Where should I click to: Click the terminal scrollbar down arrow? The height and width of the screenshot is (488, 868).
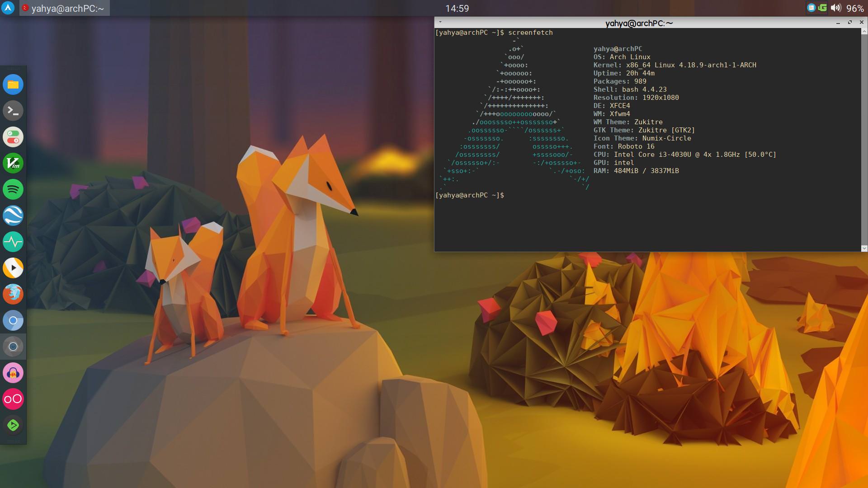[x=864, y=248]
